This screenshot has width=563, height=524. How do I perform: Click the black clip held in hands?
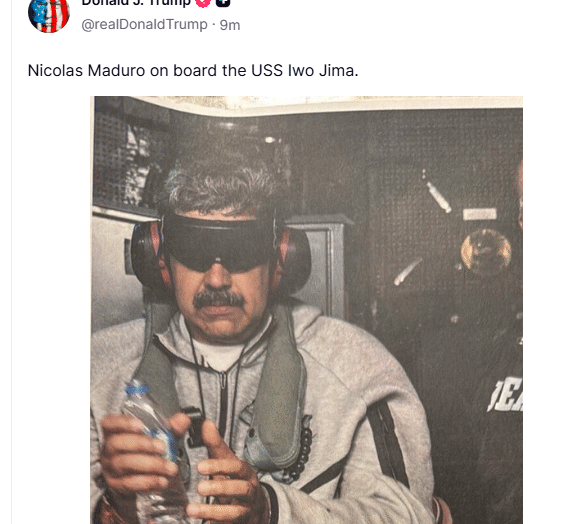[194, 426]
